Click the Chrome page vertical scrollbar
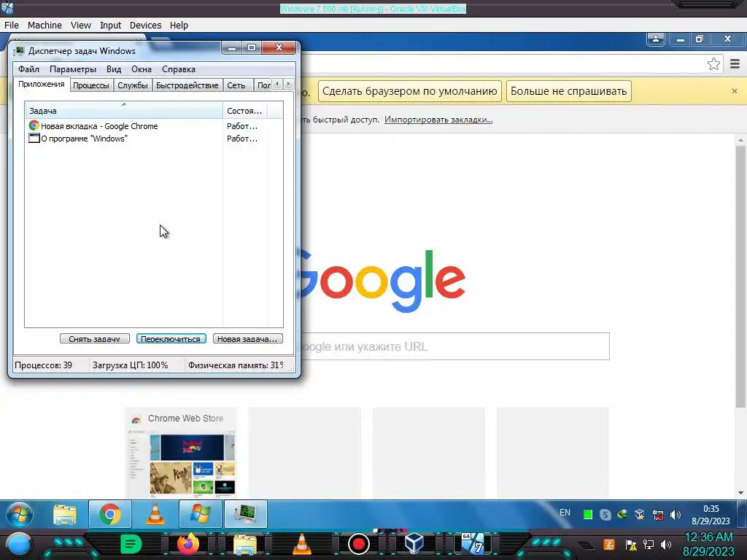Screen dimensions: 747x560 pyautogui.click(x=740, y=276)
